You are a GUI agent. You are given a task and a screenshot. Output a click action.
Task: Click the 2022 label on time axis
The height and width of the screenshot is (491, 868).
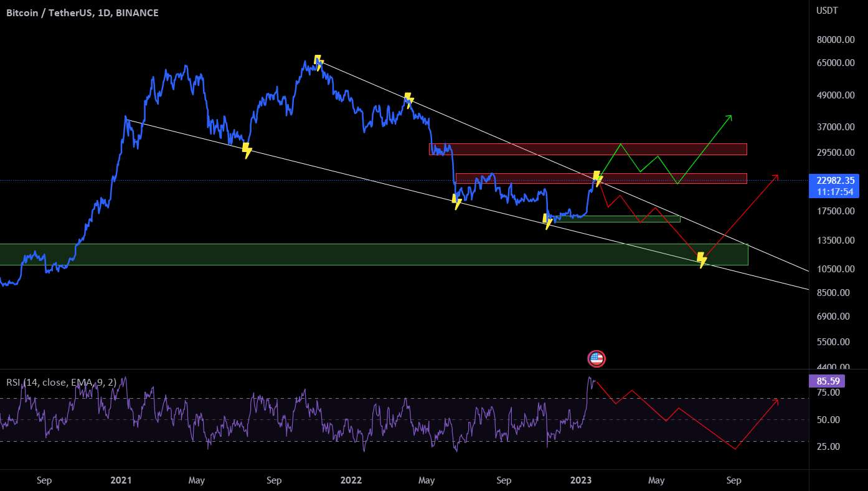click(351, 480)
